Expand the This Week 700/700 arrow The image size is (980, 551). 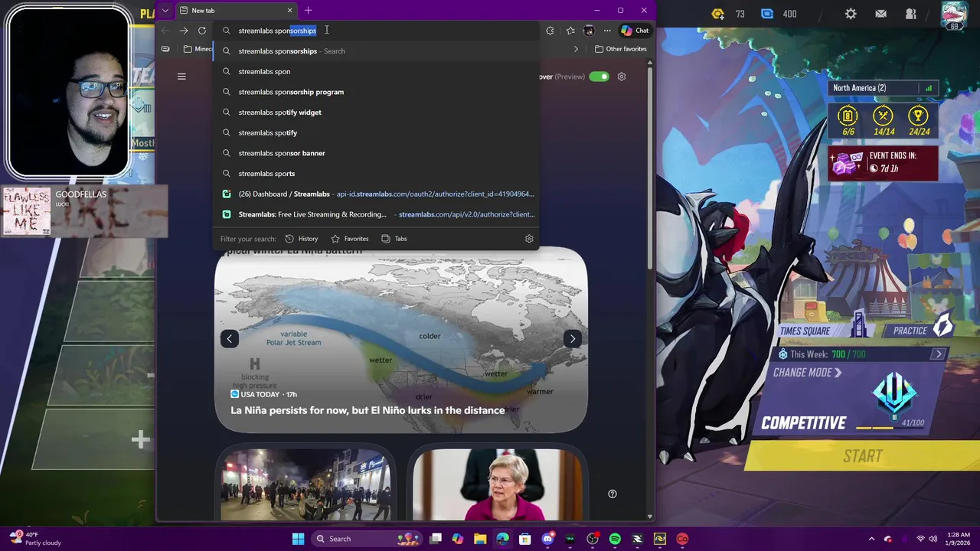coord(939,354)
